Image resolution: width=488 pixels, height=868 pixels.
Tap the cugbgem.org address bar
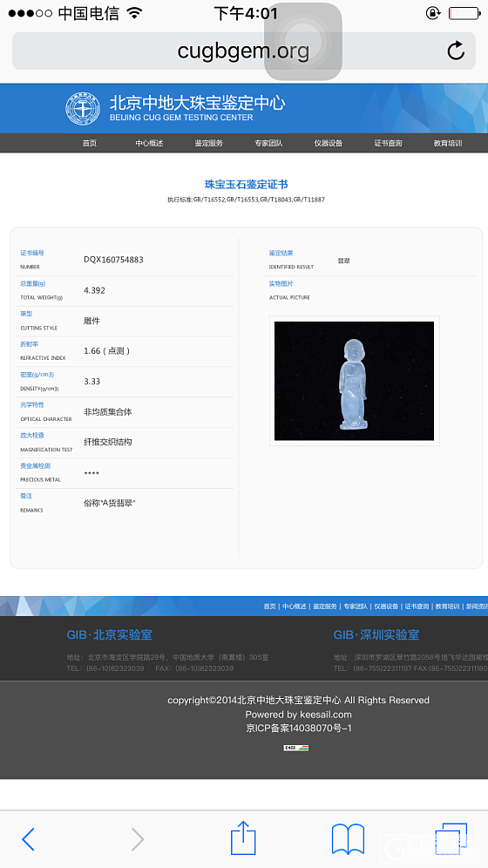tap(243, 51)
